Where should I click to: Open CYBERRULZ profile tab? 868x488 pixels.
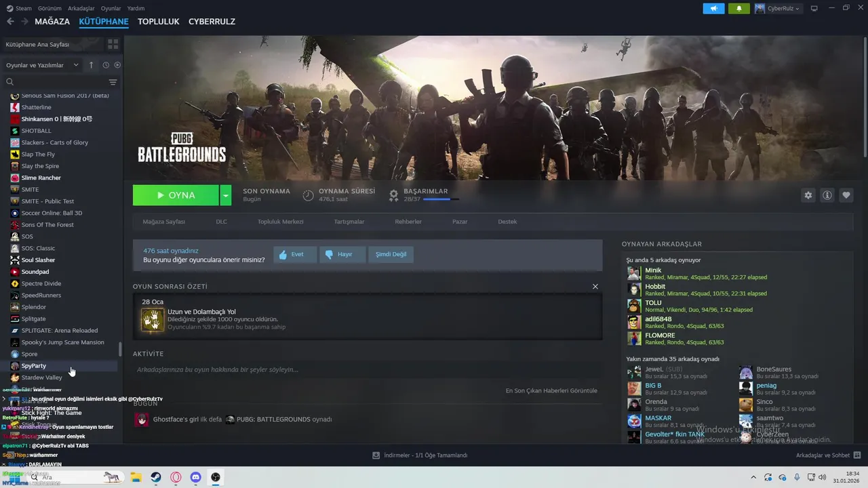coord(212,22)
